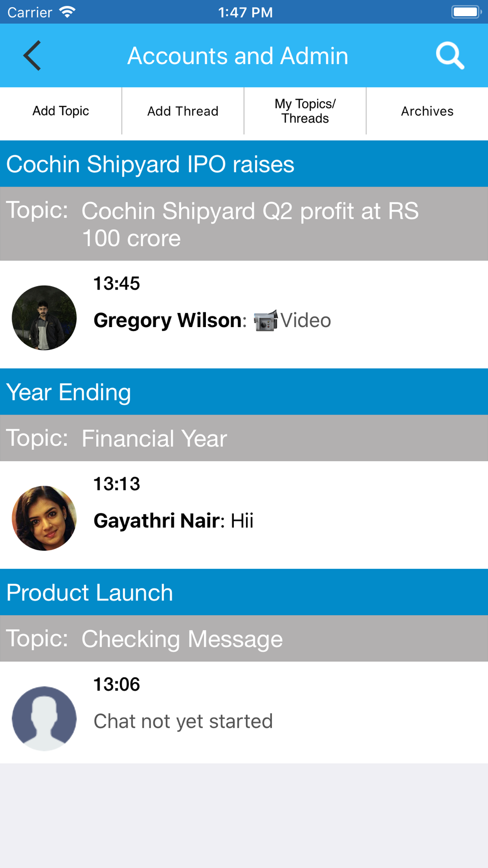
Task: Tap the default avatar placeholder icon
Action: pos(44,719)
